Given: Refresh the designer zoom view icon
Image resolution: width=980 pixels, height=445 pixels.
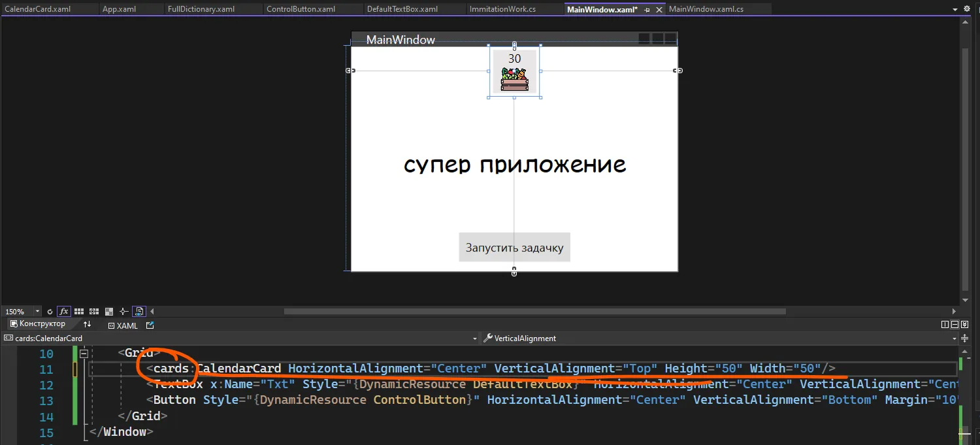Looking at the screenshot, I should coord(50,312).
